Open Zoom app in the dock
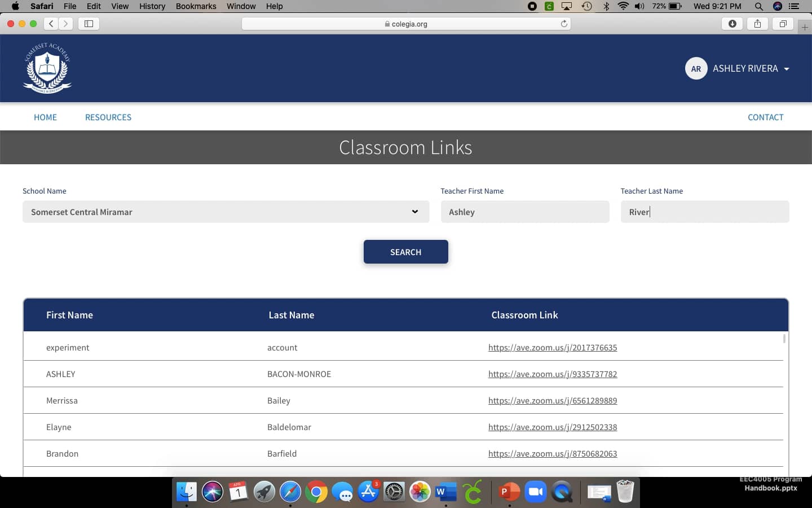This screenshot has height=508, width=812. (535, 492)
